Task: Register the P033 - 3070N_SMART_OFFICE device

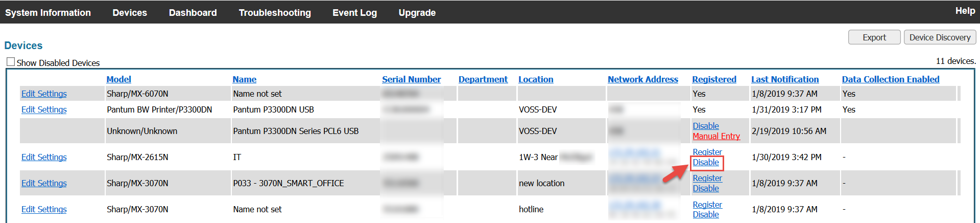Action: point(707,178)
